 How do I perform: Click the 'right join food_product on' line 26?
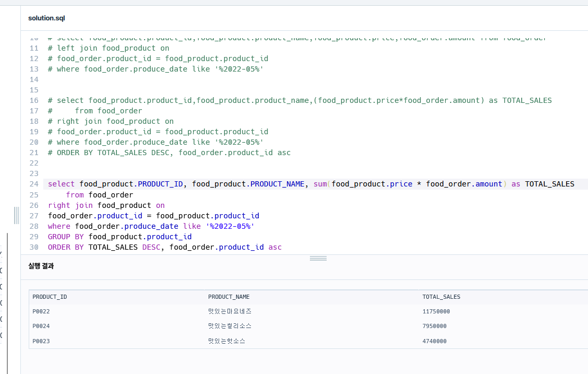click(x=106, y=205)
